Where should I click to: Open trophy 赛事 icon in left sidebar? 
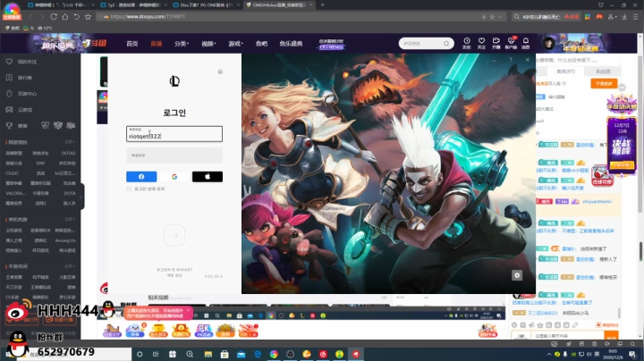click(9, 125)
